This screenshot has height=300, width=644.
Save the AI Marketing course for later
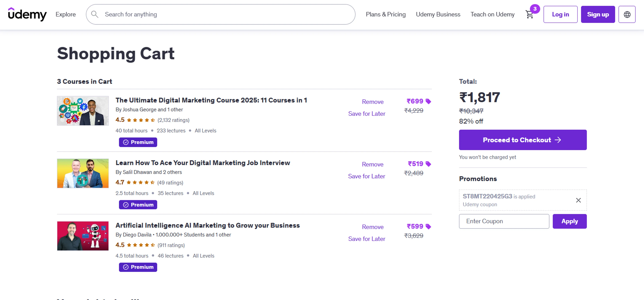(366, 239)
